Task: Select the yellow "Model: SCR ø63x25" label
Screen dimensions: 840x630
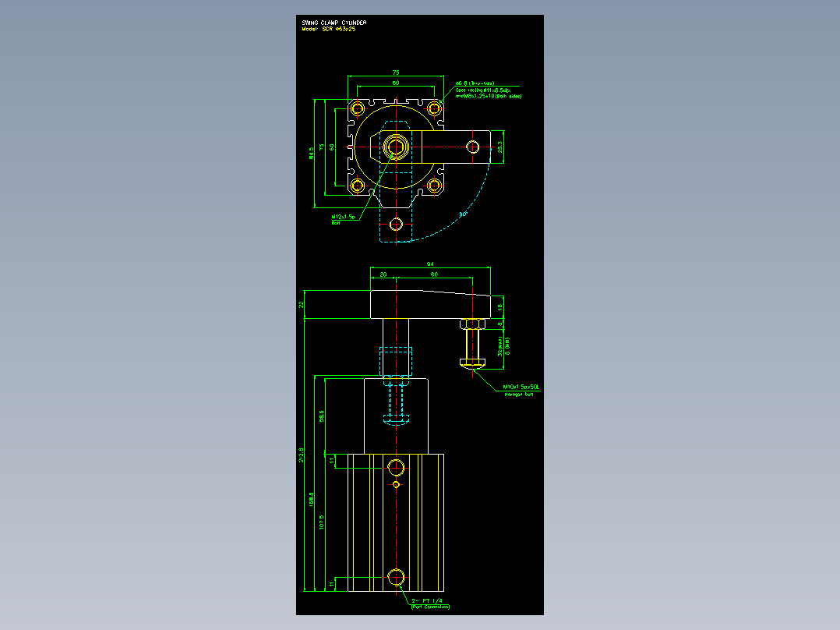Action: [328, 30]
